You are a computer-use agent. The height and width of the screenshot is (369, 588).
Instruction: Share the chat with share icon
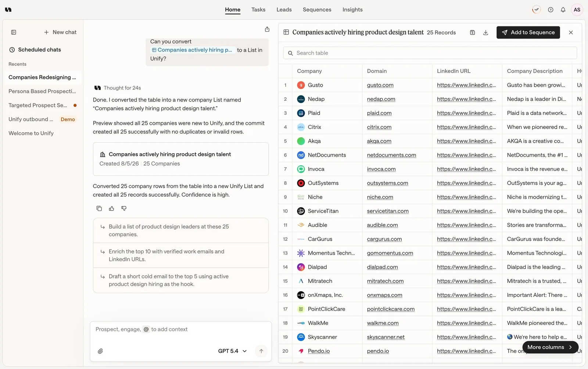(267, 29)
